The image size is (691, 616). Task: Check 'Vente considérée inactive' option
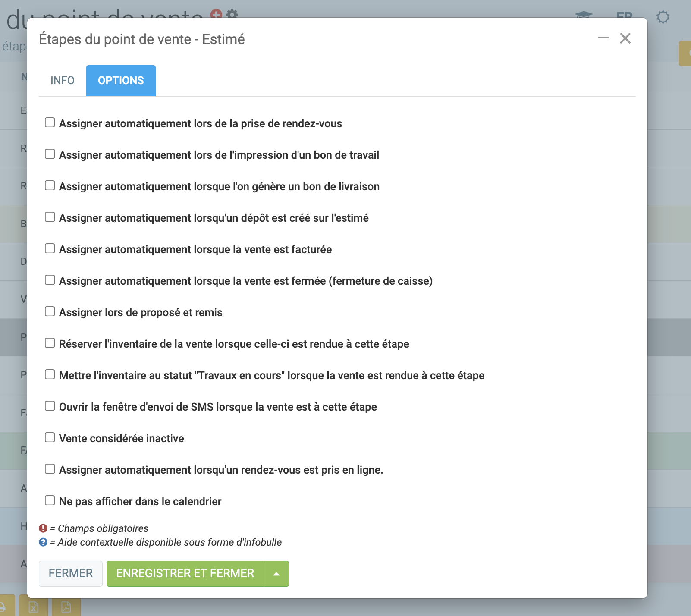tap(50, 438)
